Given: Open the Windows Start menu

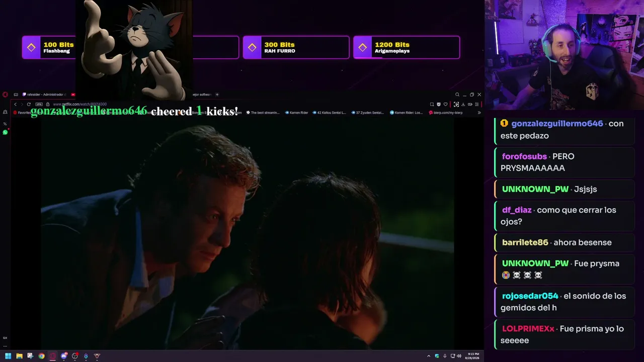Looking at the screenshot, I should click(x=8, y=356).
